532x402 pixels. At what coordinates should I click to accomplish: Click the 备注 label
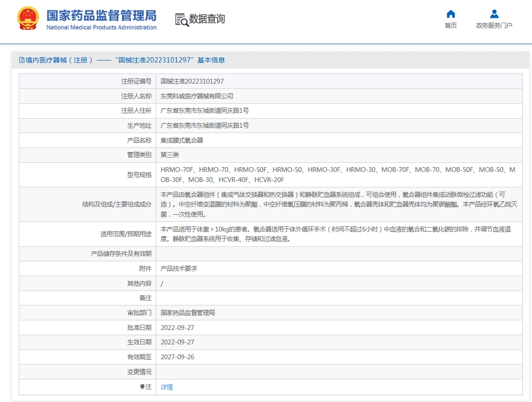(x=145, y=298)
